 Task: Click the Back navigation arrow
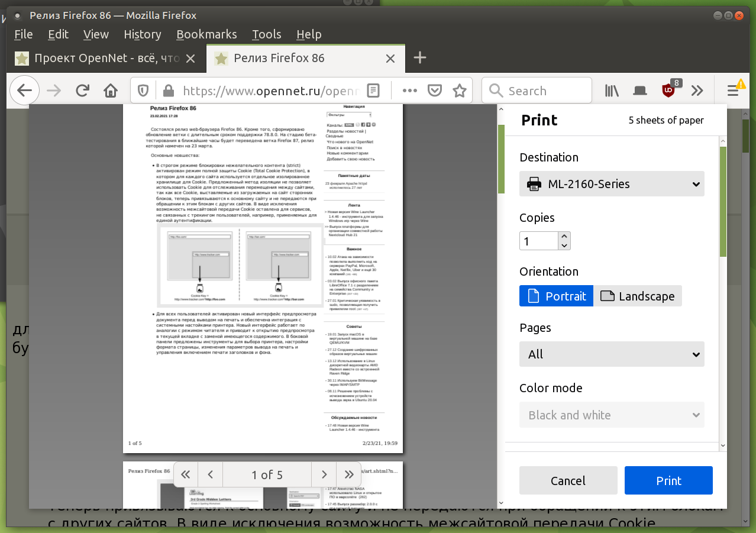pos(24,91)
